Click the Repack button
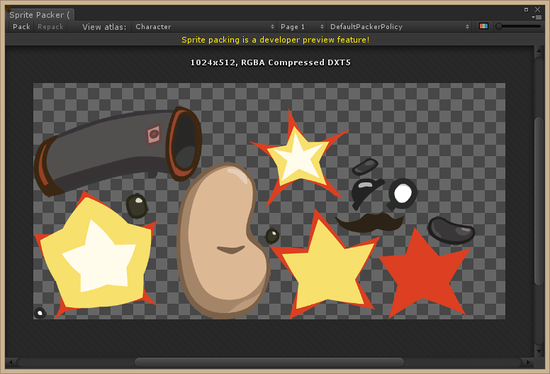The image size is (550, 374). pos(50,27)
